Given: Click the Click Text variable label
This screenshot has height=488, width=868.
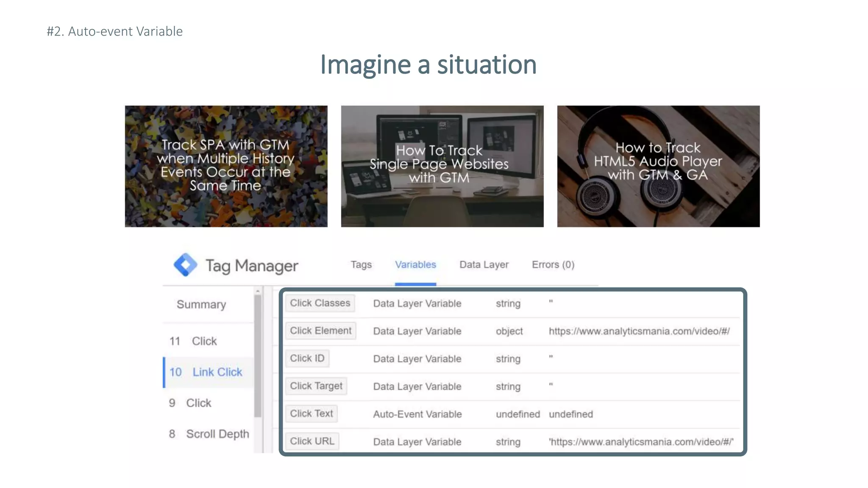Looking at the screenshot, I should (x=312, y=413).
